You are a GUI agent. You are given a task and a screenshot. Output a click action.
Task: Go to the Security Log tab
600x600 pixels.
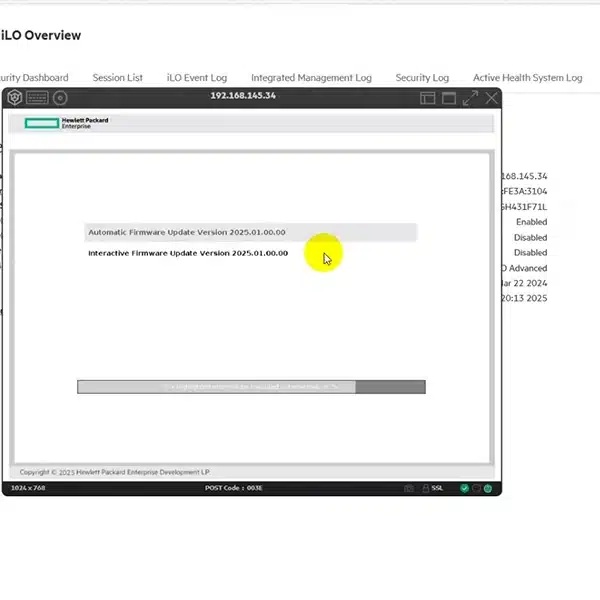click(x=422, y=77)
